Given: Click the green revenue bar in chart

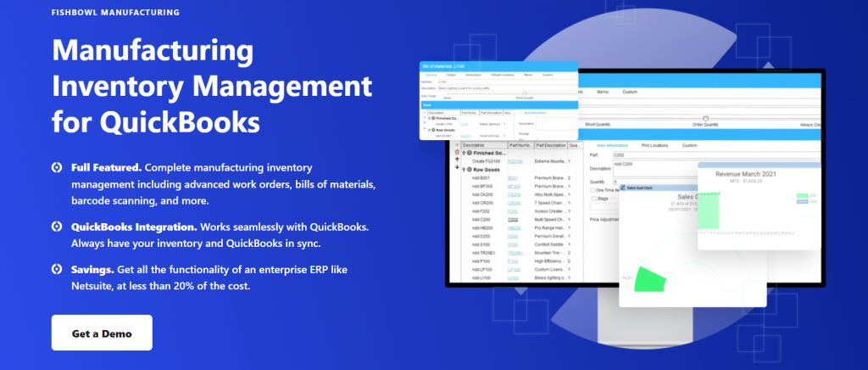Looking at the screenshot, I should point(709,211).
